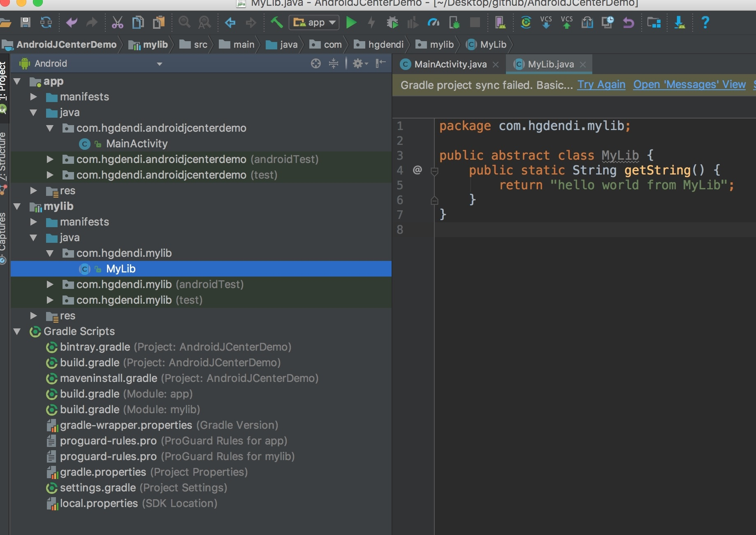This screenshot has width=756, height=535.
Task: Click Open 'Messages' View link
Action: [x=689, y=85]
